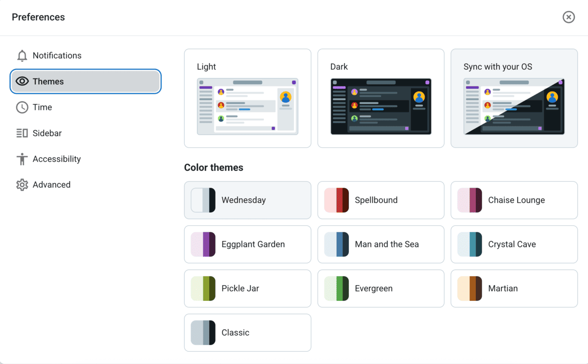Choose the Man and the Sea theme

point(381,244)
